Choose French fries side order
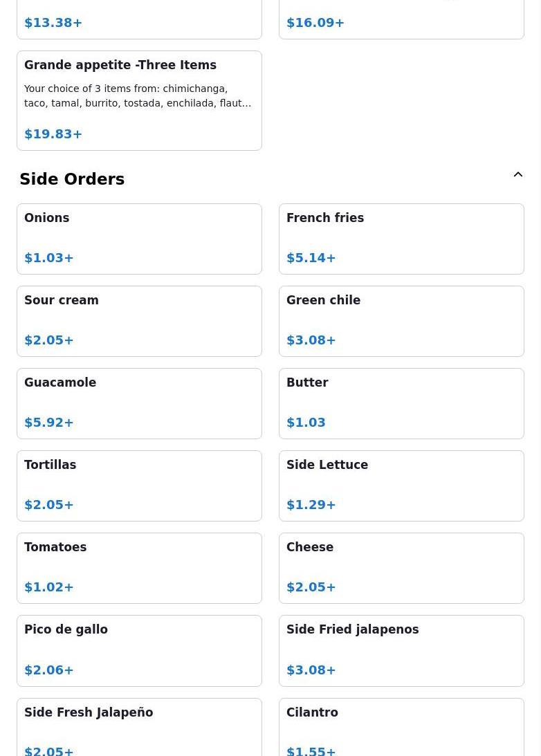The height and width of the screenshot is (756, 541). tap(401, 239)
